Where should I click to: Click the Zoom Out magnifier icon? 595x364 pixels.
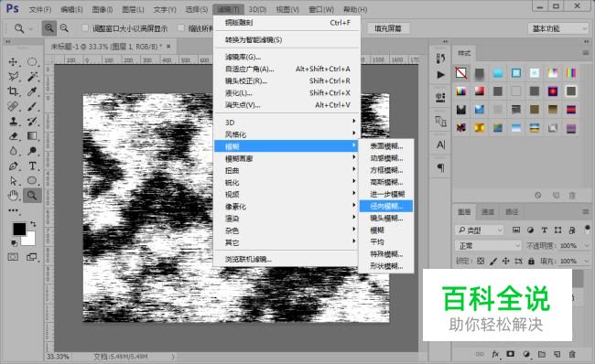pyautogui.click(x=64, y=28)
